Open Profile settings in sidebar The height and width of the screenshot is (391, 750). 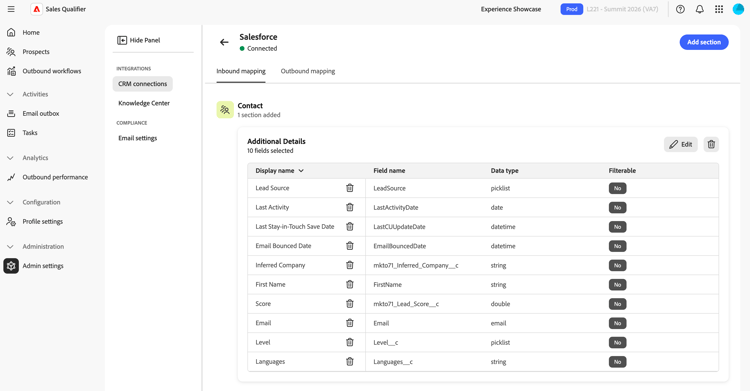pyautogui.click(x=43, y=222)
